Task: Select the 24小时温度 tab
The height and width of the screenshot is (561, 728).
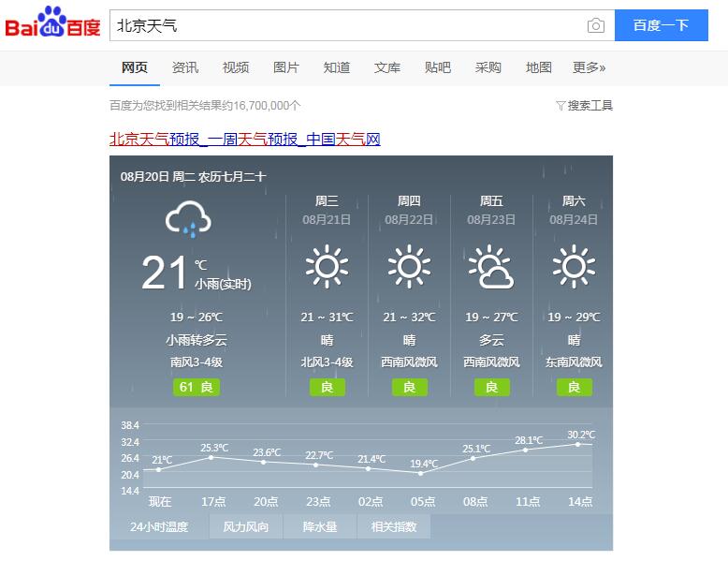Action: tap(159, 527)
